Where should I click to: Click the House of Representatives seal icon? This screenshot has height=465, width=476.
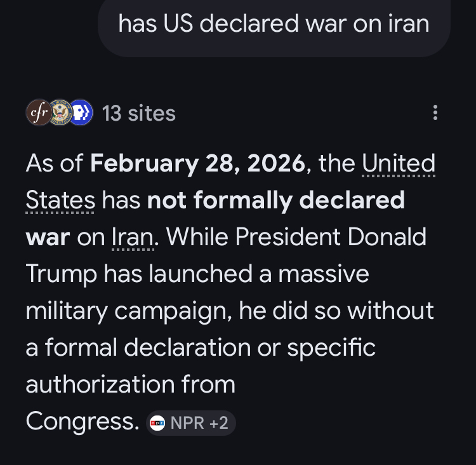coord(60,113)
